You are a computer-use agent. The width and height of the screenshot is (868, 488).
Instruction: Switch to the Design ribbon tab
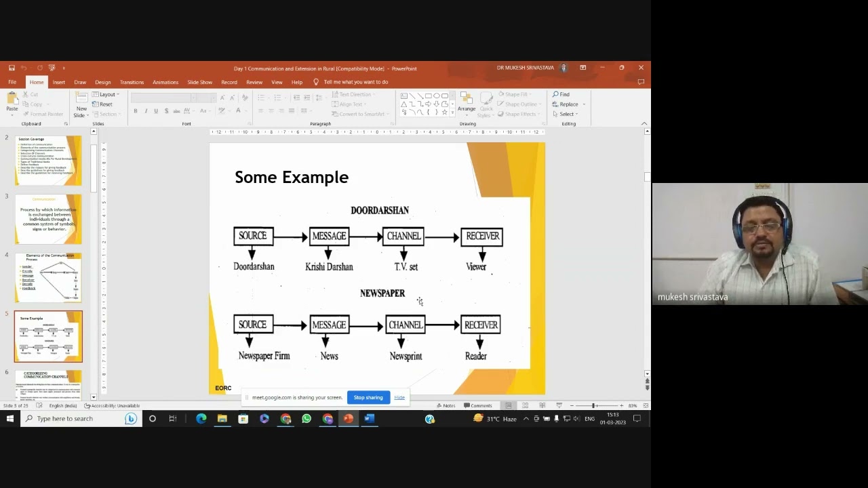pos(103,82)
